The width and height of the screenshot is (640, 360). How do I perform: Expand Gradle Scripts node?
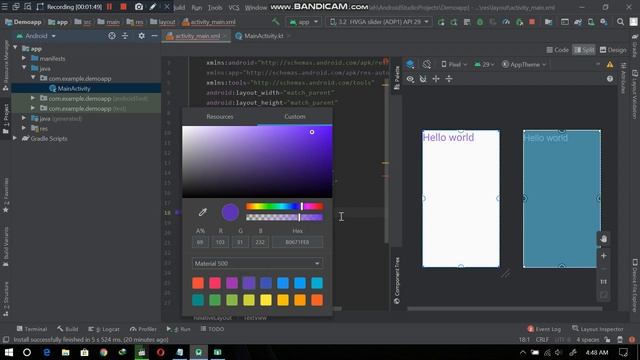point(15,138)
